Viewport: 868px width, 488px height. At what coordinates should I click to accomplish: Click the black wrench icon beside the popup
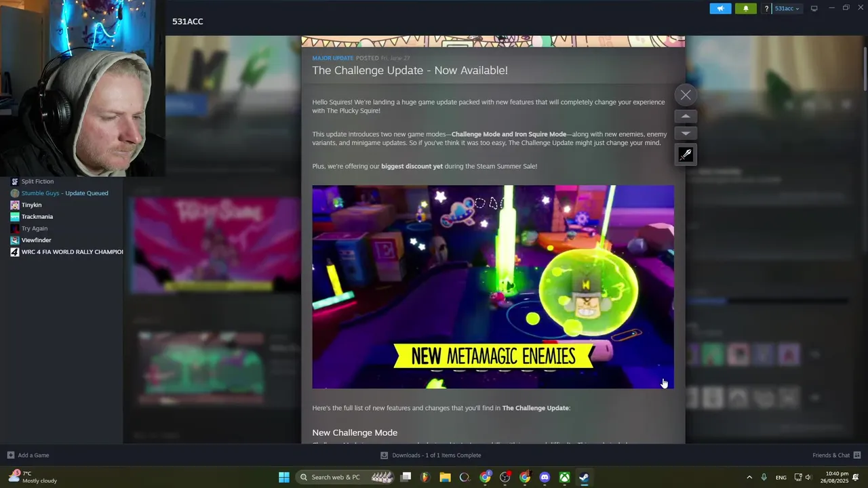pos(686,155)
